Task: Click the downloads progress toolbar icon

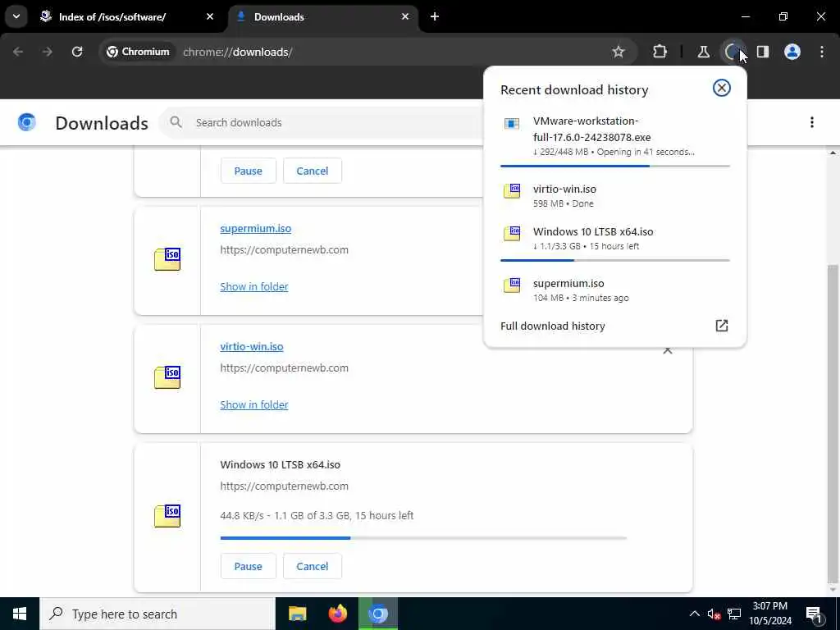Action: tap(733, 52)
